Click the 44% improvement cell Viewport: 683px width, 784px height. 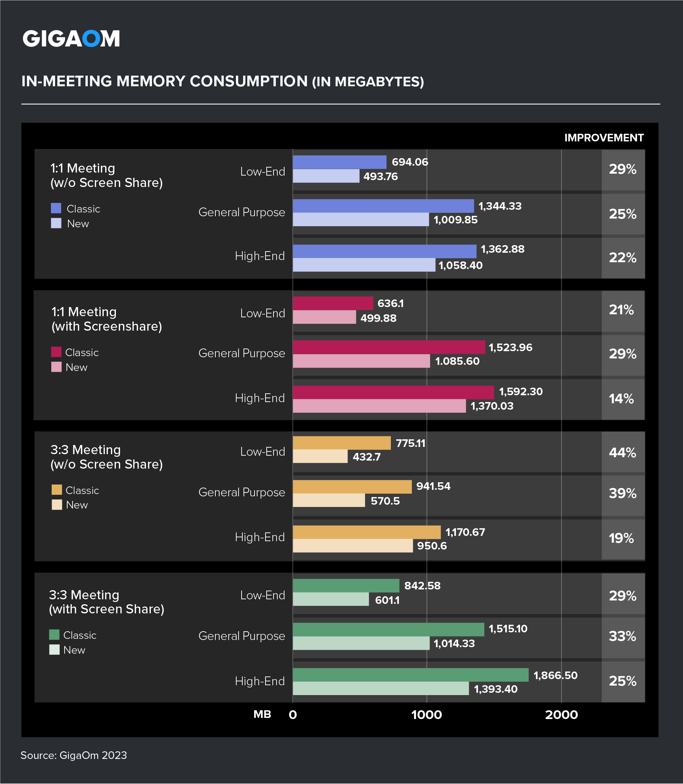(622, 453)
